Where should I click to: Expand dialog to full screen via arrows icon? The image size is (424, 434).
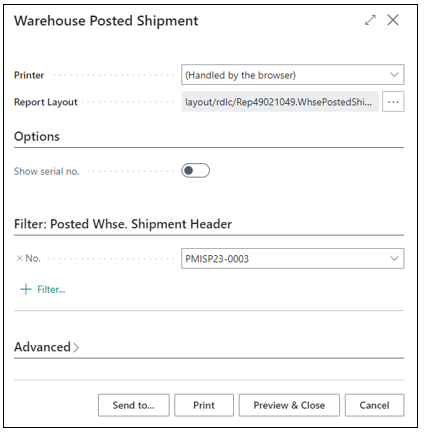point(370,20)
